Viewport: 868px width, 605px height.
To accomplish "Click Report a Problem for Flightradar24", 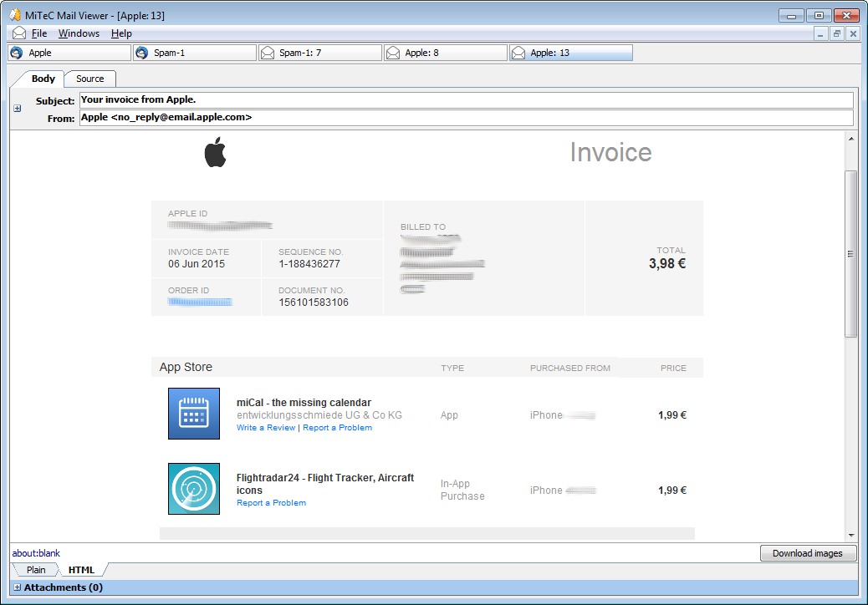I will point(271,503).
